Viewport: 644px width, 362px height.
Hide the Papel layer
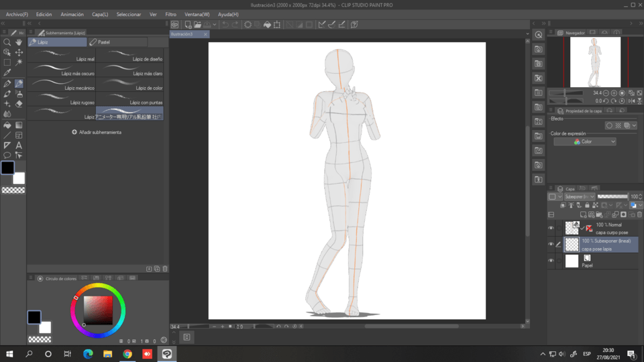tap(551, 261)
